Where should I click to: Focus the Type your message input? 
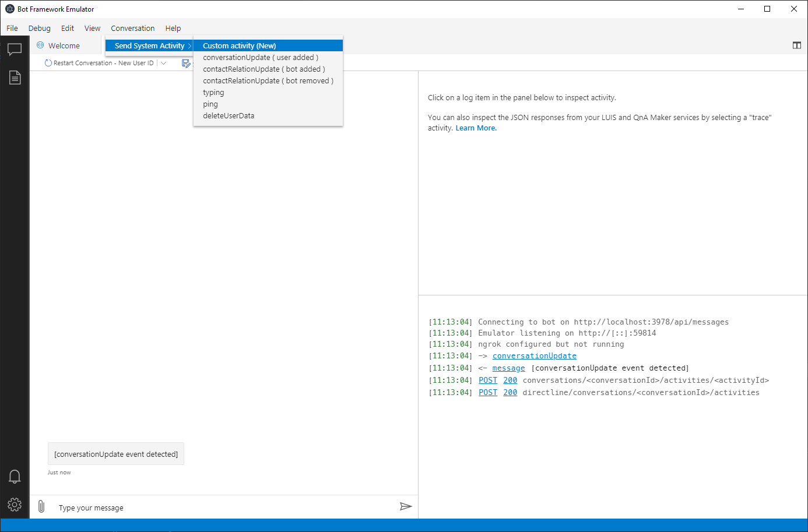click(224, 508)
